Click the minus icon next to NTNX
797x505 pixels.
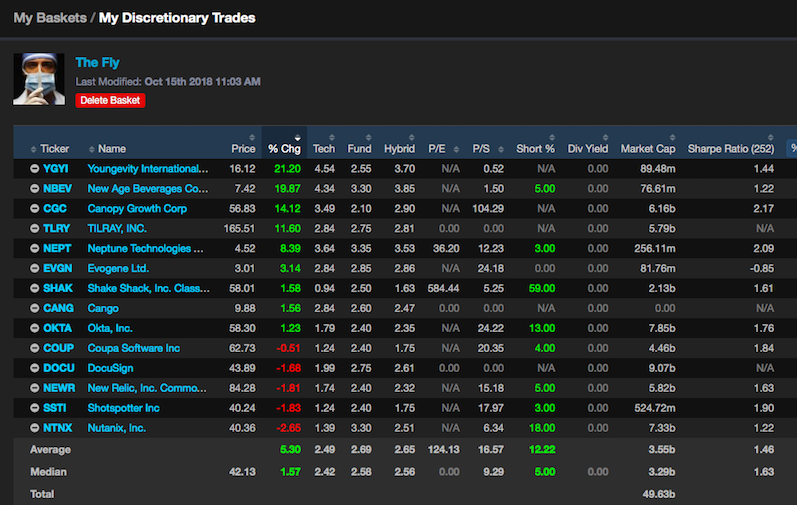pyautogui.click(x=35, y=428)
